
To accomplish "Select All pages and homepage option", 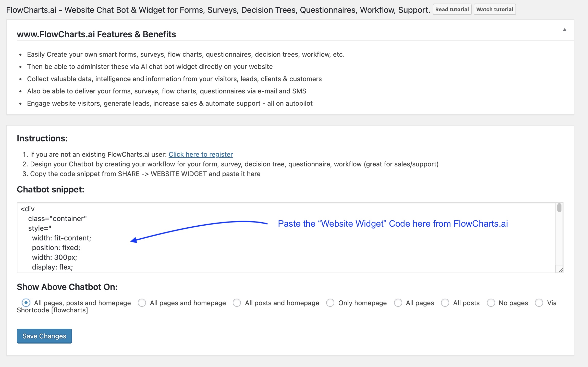I will [142, 303].
